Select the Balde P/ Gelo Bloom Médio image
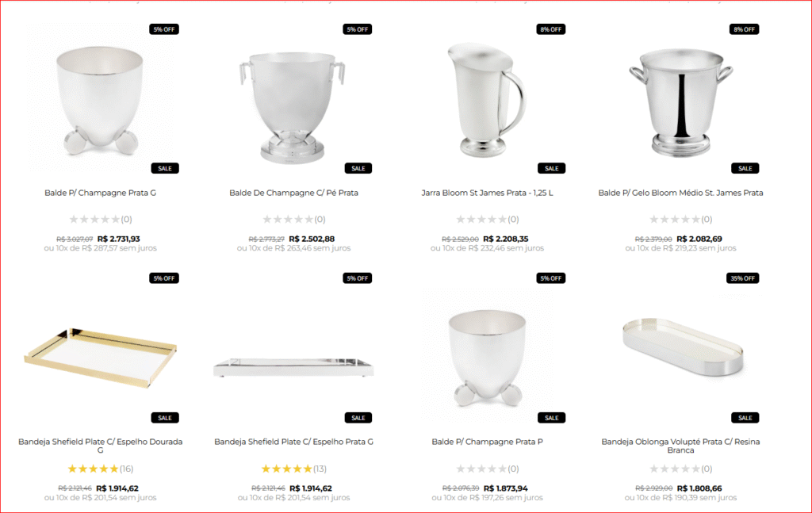The height and width of the screenshot is (513, 812). coord(680,100)
